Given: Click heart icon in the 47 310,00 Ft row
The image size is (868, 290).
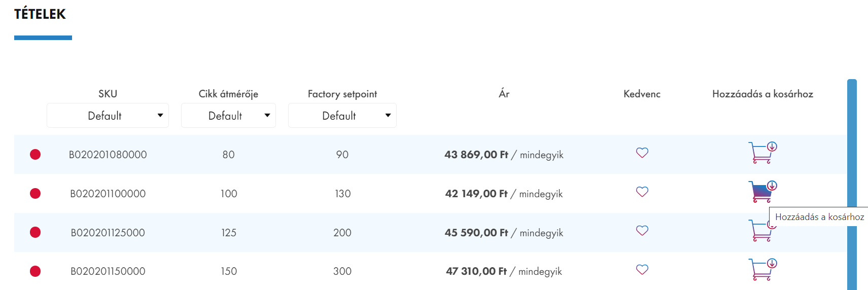Looking at the screenshot, I should pos(642,269).
